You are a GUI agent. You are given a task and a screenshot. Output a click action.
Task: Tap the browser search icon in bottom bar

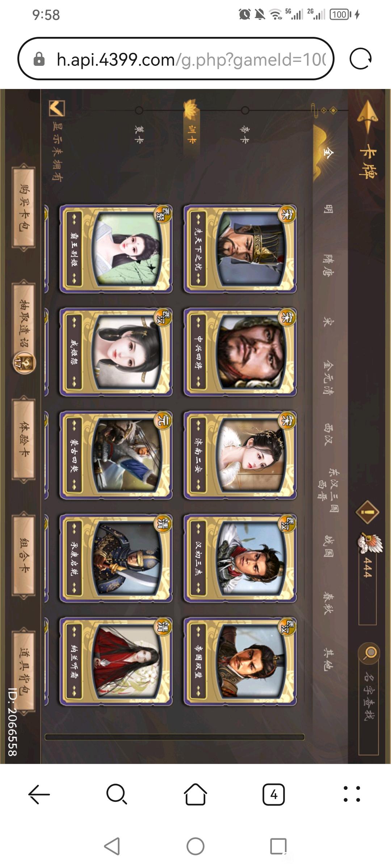[117, 794]
